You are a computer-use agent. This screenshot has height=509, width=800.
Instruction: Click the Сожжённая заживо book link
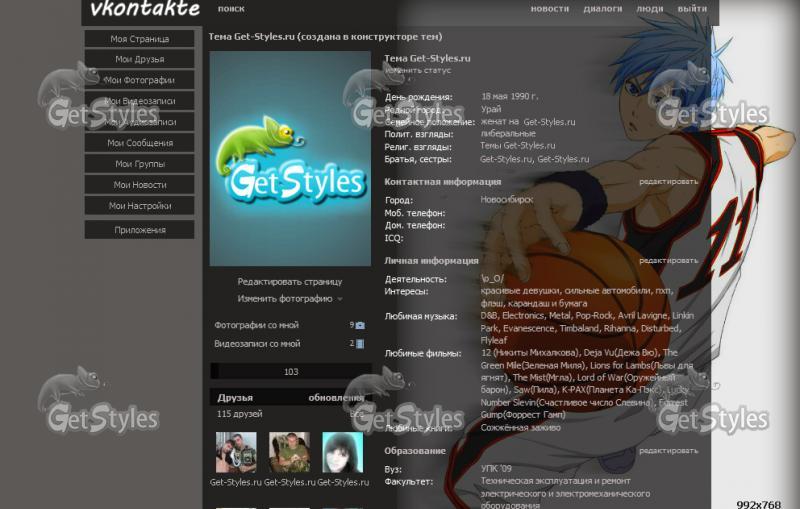pyautogui.click(x=520, y=427)
